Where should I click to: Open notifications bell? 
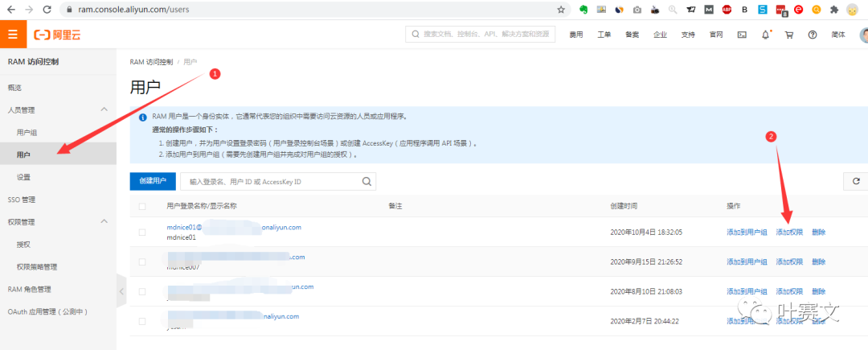coord(766,35)
